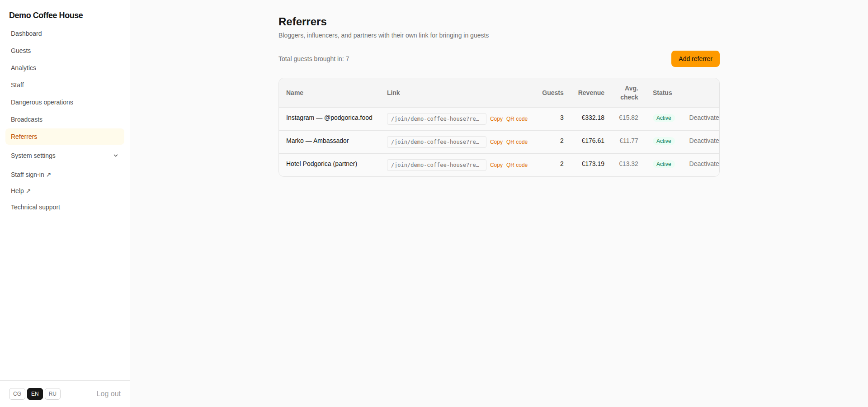Copy link for Hotel Podgorica partner
Screen dimensions: 868x407
click(x=496, y=165)
